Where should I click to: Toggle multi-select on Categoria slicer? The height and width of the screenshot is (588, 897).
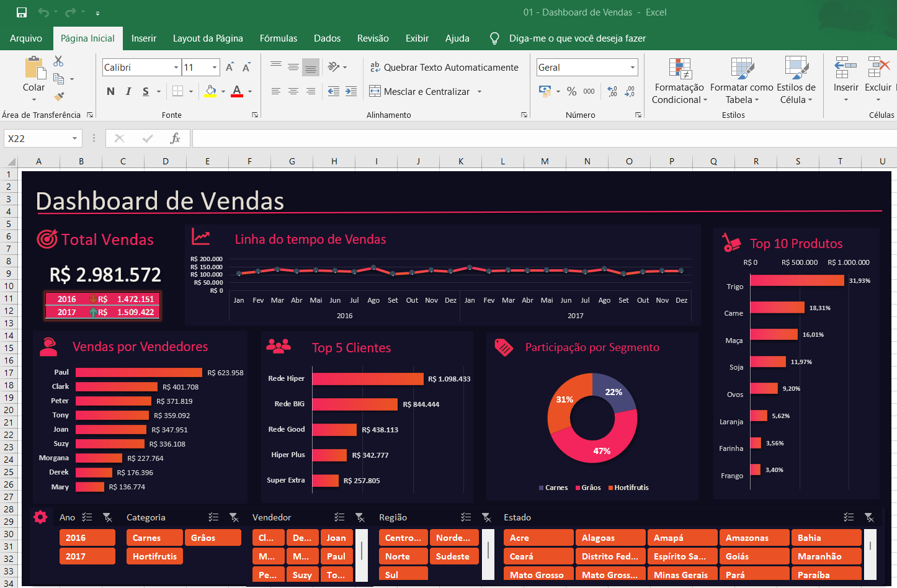coord(213,517)
